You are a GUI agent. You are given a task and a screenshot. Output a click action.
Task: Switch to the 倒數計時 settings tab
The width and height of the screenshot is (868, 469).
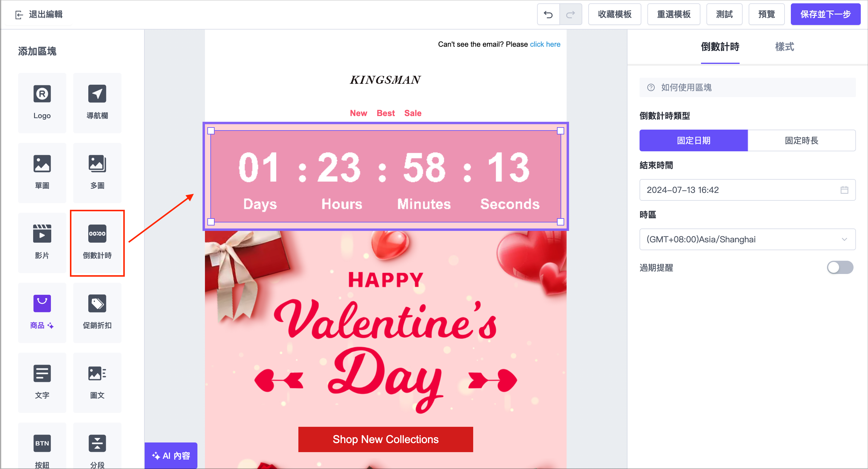tap(720, 47)
